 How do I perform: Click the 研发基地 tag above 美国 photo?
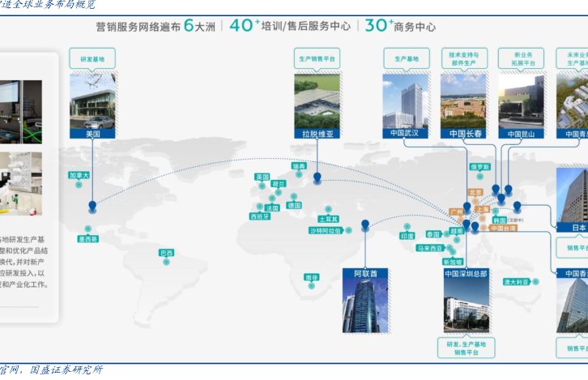tap(92, 60)
